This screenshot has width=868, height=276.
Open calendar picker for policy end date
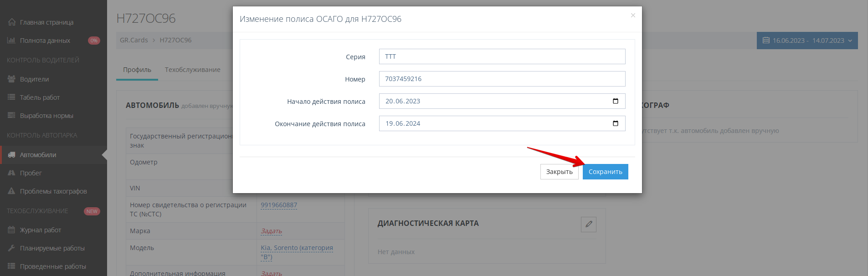pos(615,123)
